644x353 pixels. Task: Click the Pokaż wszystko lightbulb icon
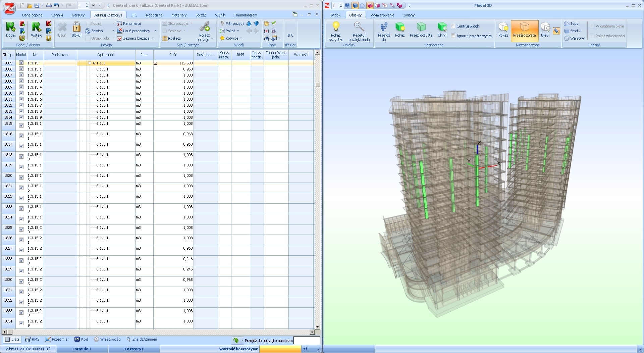(x=336, y=27)
